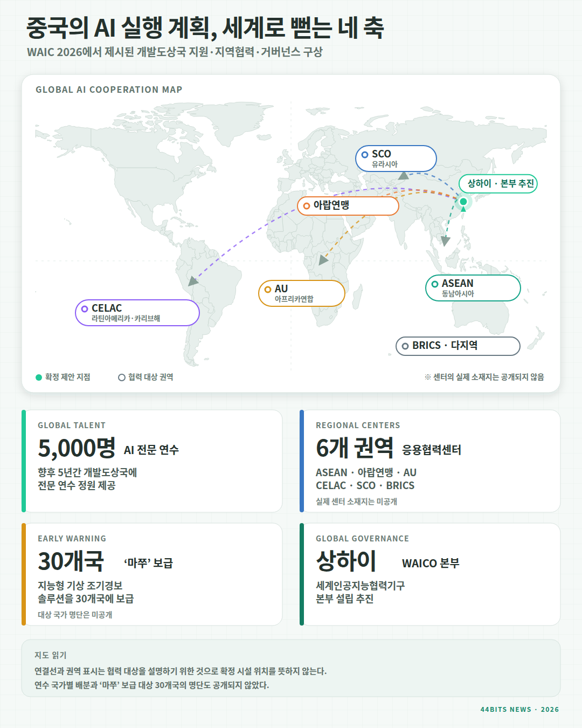Click the text '지능형 기상 조기경보'
The height and width of the screenshot is (728, 582).
[x=80, y=586]
